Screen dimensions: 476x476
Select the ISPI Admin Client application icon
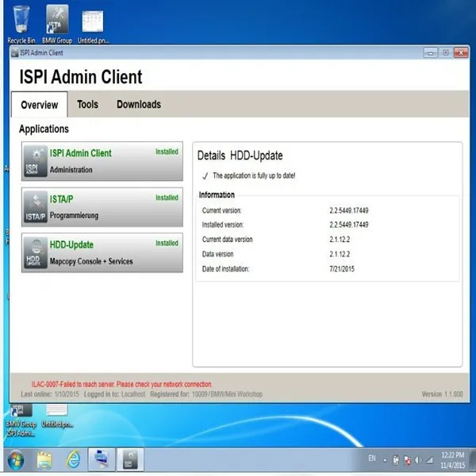click(36, 161)
